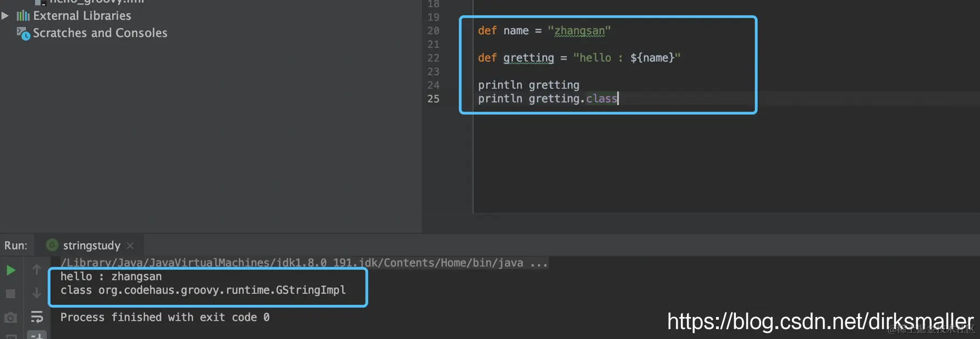Click the up arrow in Run panel
Image resolution: width=980 pixels, height=339 pixels.
pyautogui.click(x=36, y=270)
